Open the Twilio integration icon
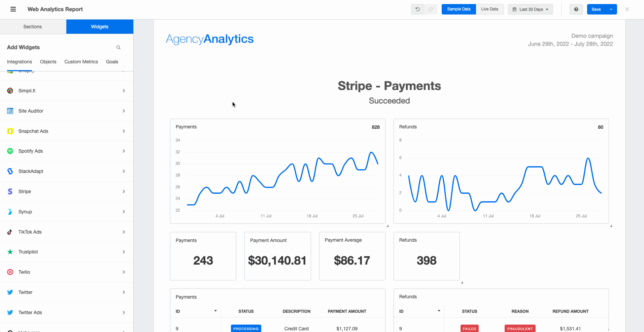The height and width of the screenshot is (332, 644). click(x=10, y=272)
